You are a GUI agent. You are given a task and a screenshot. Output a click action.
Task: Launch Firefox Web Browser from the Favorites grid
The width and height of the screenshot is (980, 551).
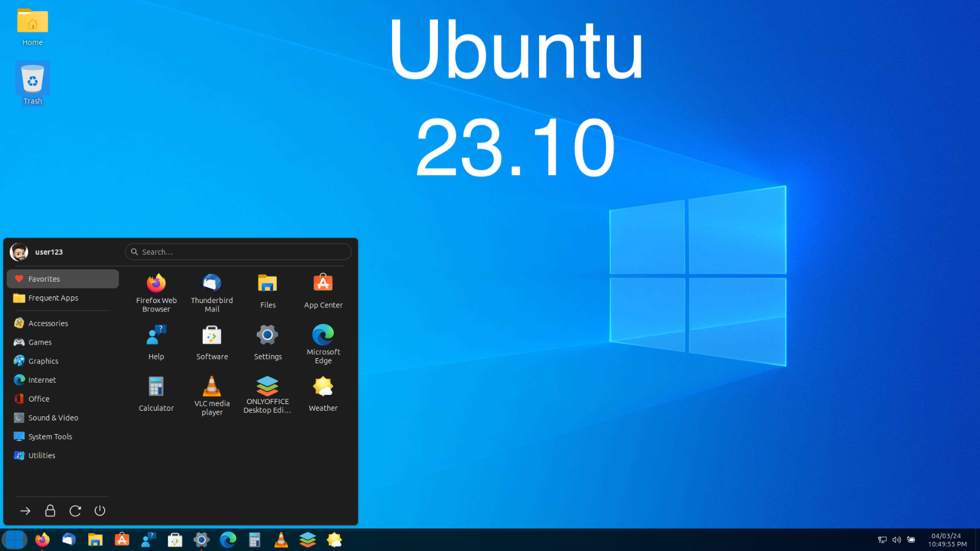click(x=156, y=293)
